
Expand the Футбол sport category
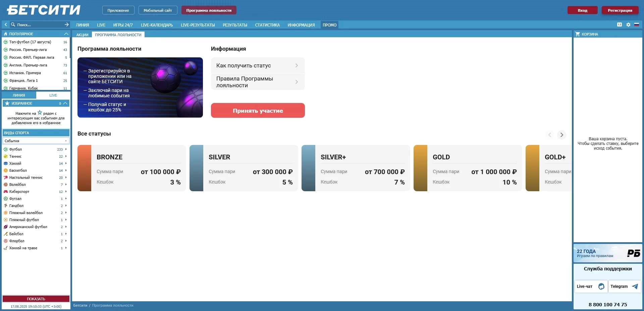[66, 149]
